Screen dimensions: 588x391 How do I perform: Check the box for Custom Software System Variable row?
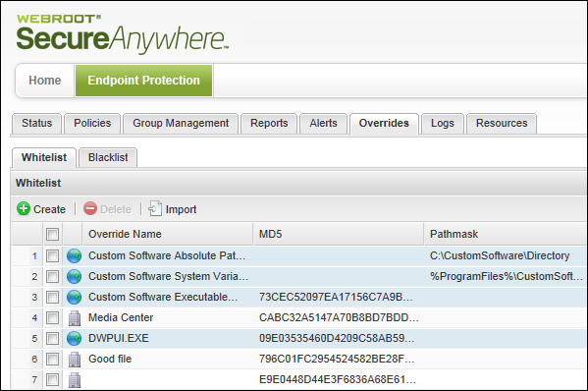point(52,277)
